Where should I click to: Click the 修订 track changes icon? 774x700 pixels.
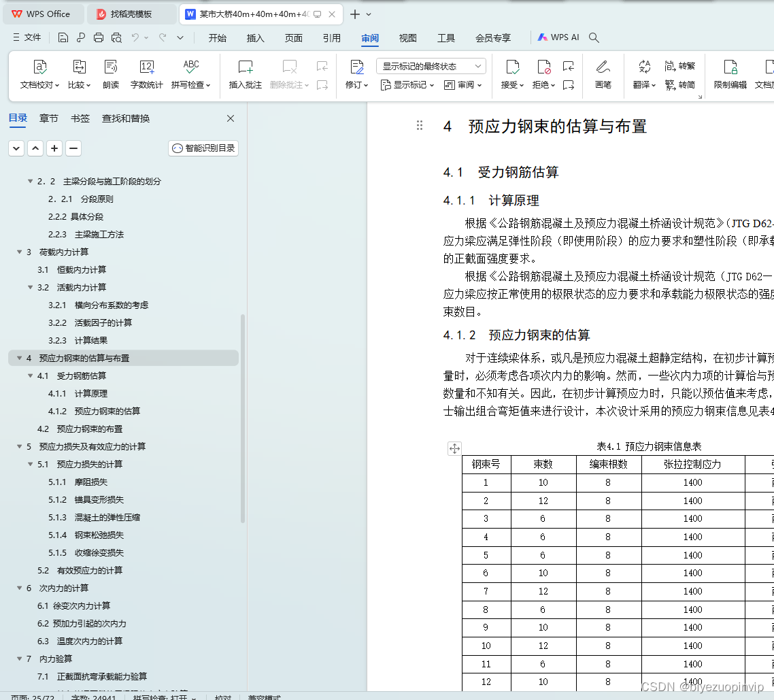356,67
